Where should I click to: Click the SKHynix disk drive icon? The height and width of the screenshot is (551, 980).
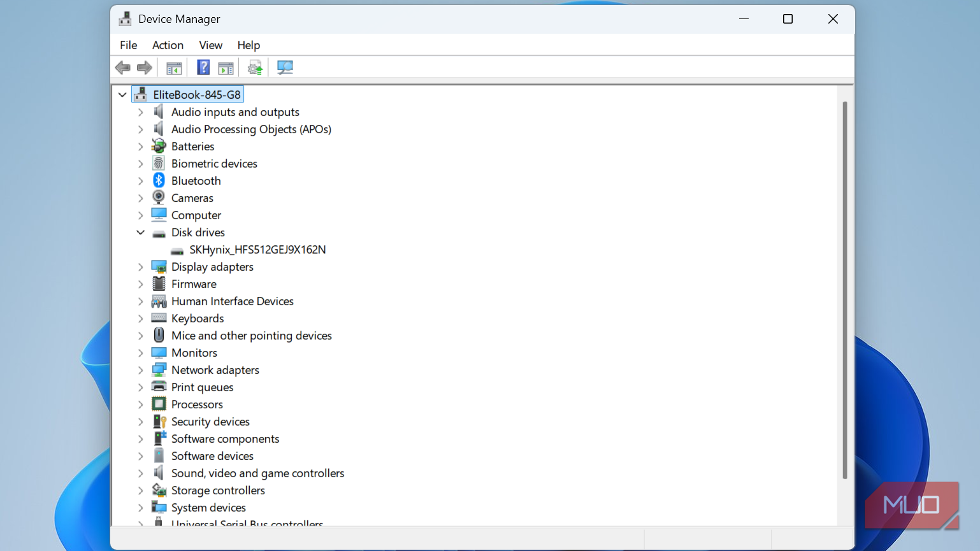tap(177, 250)
